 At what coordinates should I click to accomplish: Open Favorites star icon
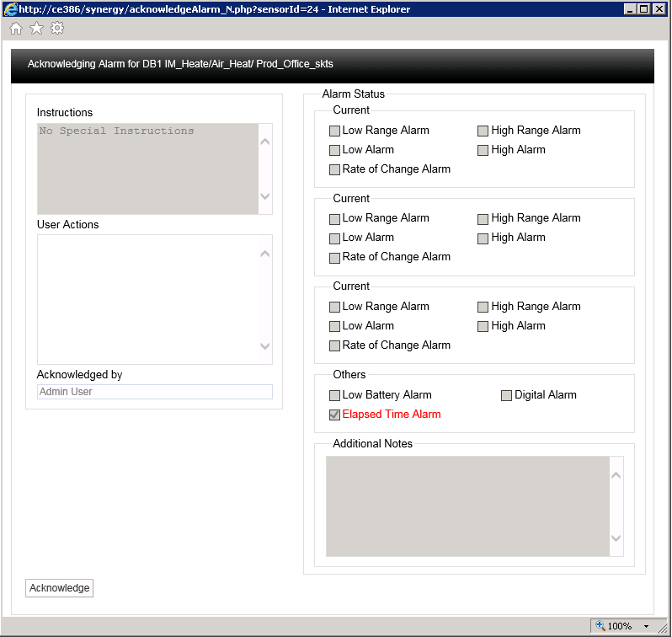(x=36, y=29)
